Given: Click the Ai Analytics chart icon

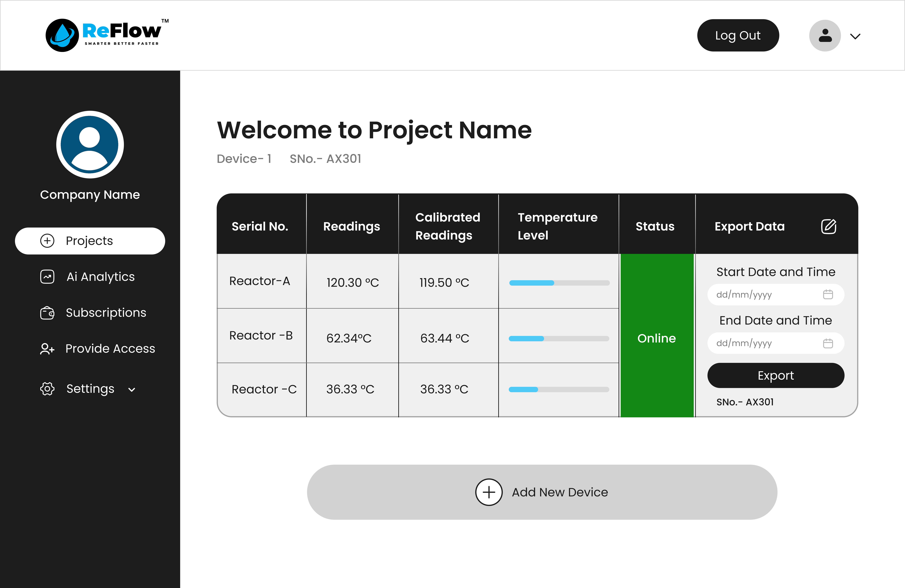Looking at the screenshot, I should pyautogui.click(x=47, y=276).
